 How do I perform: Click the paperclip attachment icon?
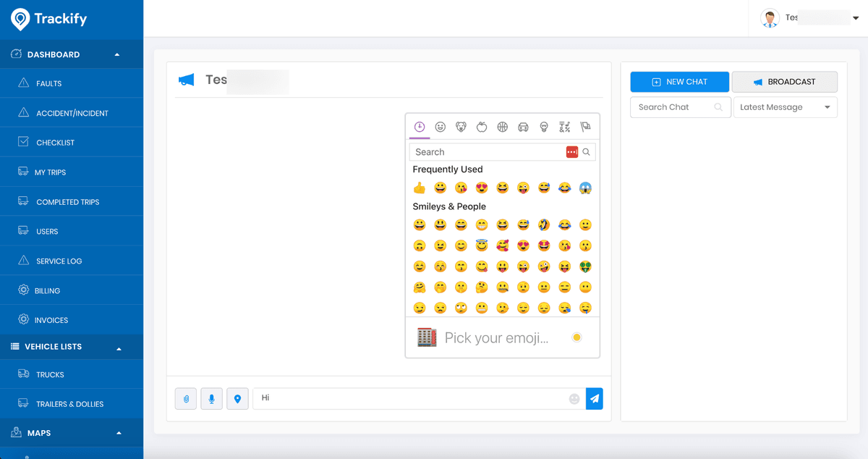click(186, 399)
